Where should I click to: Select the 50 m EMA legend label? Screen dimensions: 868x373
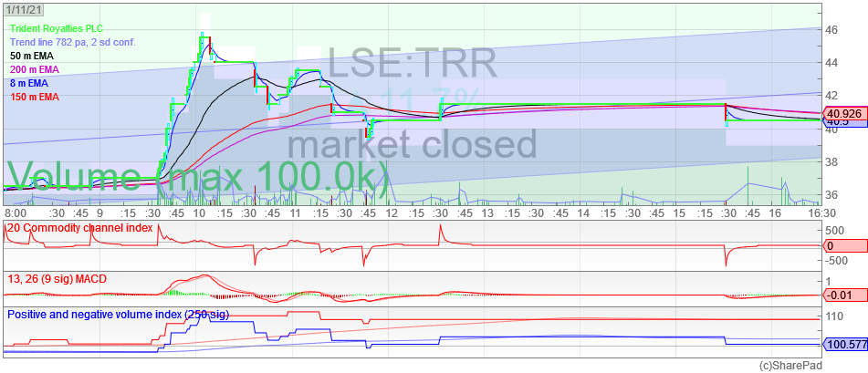32,56
